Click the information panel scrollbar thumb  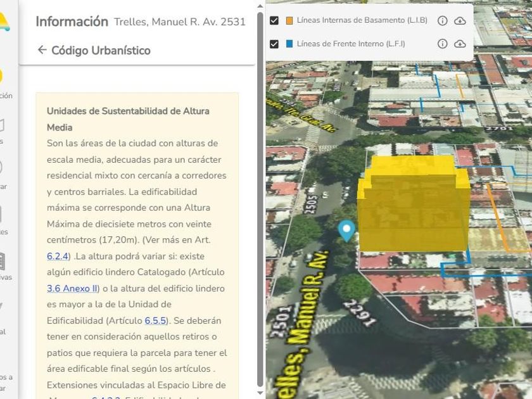pos(260,199)
